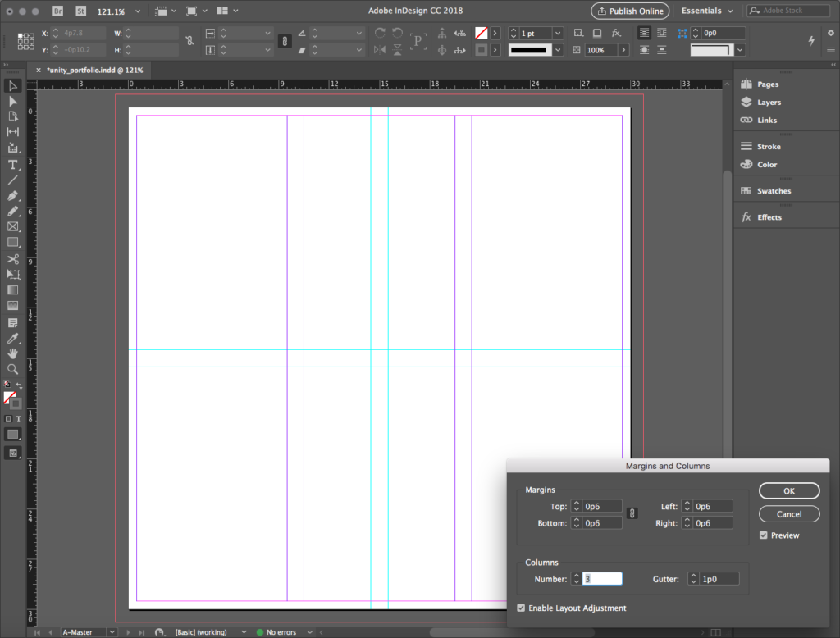The height and width of the screenshot is (638, 840).
Task: Toggle the margins chain link icon
Action: click(632, 514)
